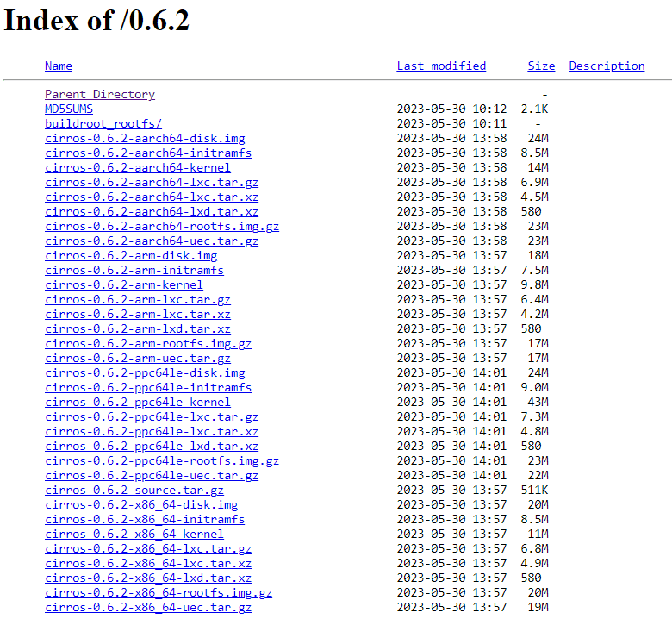Click the 22M size of ppc64le-uec.tar.gz

[538, 475]
